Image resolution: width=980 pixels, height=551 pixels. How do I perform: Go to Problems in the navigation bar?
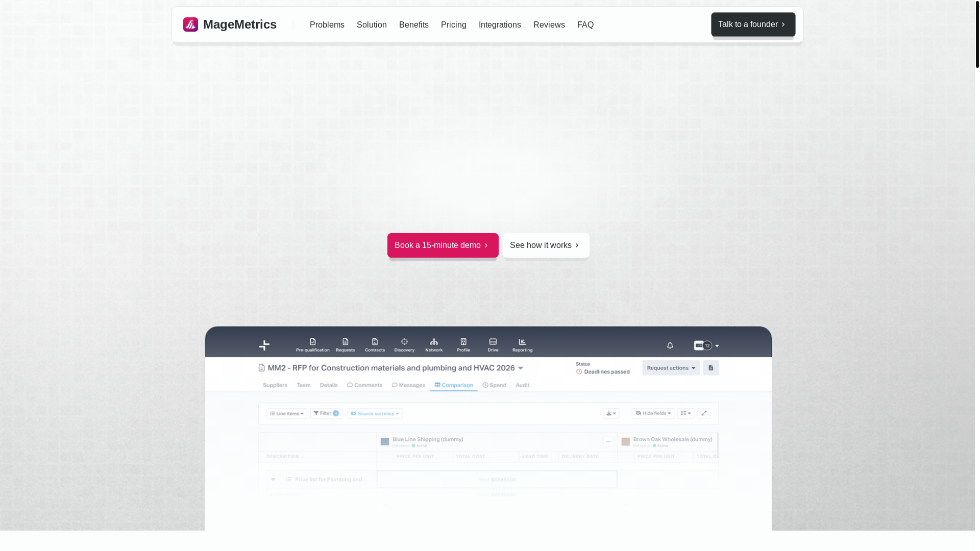tap(327, 24)
